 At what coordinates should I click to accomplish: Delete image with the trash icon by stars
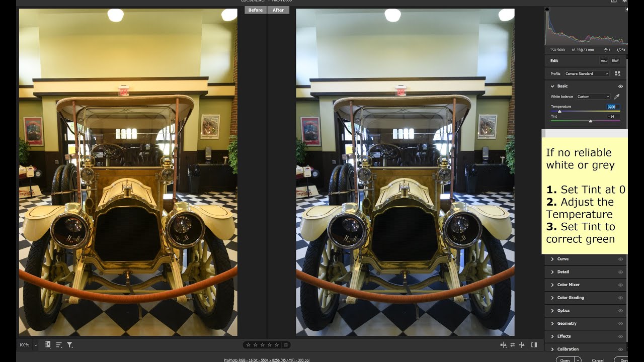click(x=286, y=345)
